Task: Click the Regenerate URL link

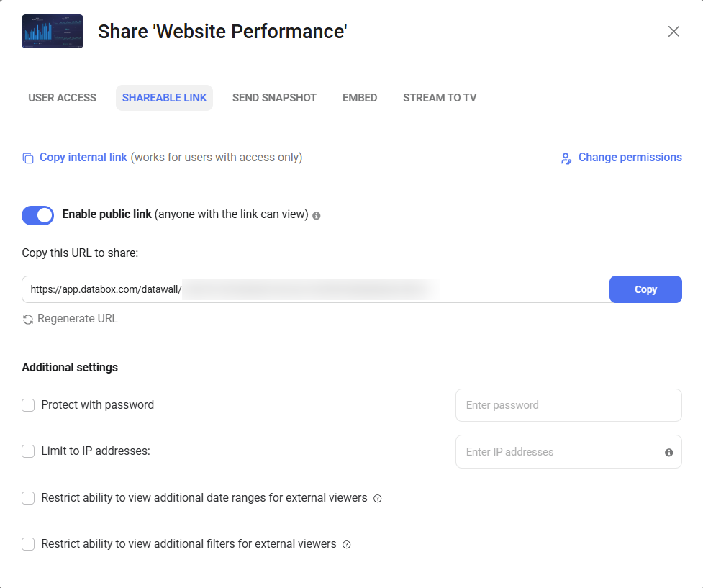Action: tap(78, 318)
